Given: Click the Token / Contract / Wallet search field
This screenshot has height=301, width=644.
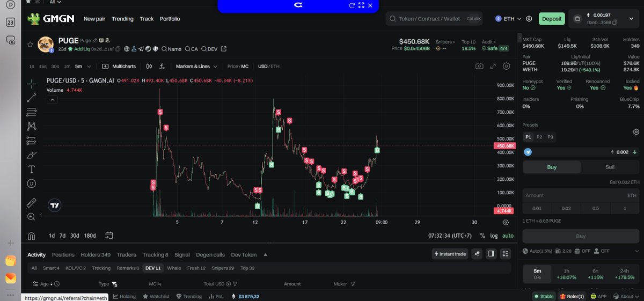Looking at the screenshot, I should (434, 19).
